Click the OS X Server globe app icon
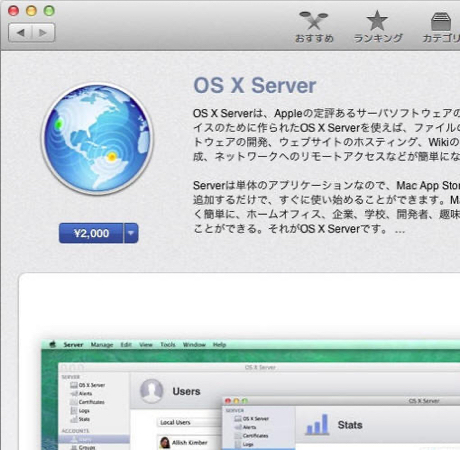Image resolution: width=460 pixels, height=450 pixels. coord(97,139)
